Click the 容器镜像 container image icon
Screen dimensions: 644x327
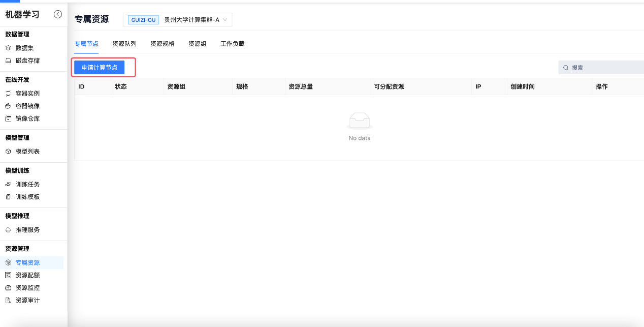tap(8, 106)
